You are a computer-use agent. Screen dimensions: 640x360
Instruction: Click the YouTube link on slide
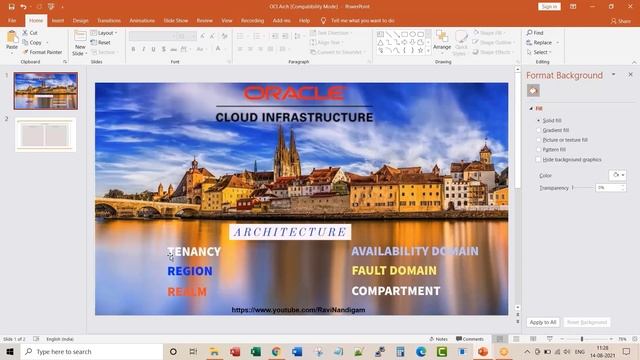(298, 310)
